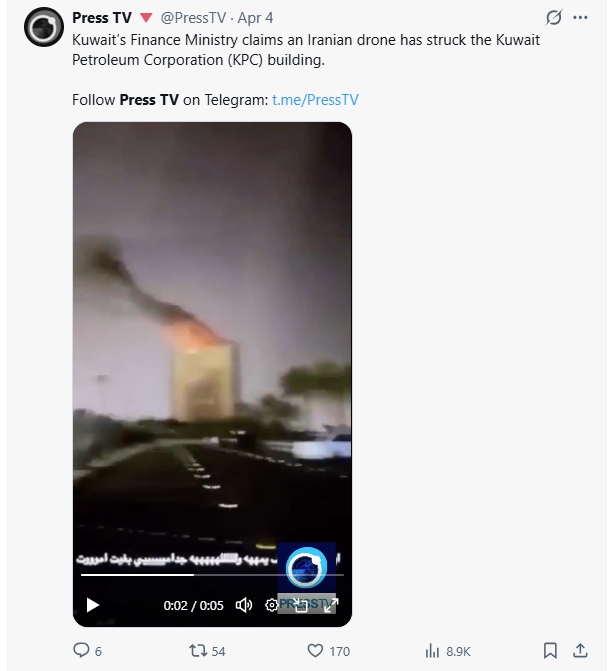
Task: View post analytics showing 8.9K views
Action: 448,651
